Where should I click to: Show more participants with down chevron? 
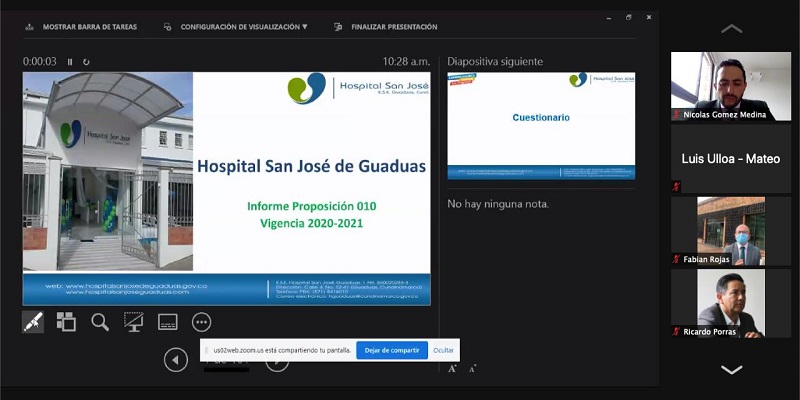click(x=732, y=369)
